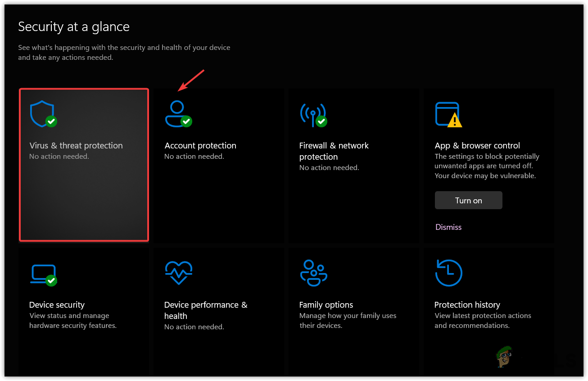The image size is (588, 381).
Task: Open the Virus & threat protection title
Action: coord(76,146)
